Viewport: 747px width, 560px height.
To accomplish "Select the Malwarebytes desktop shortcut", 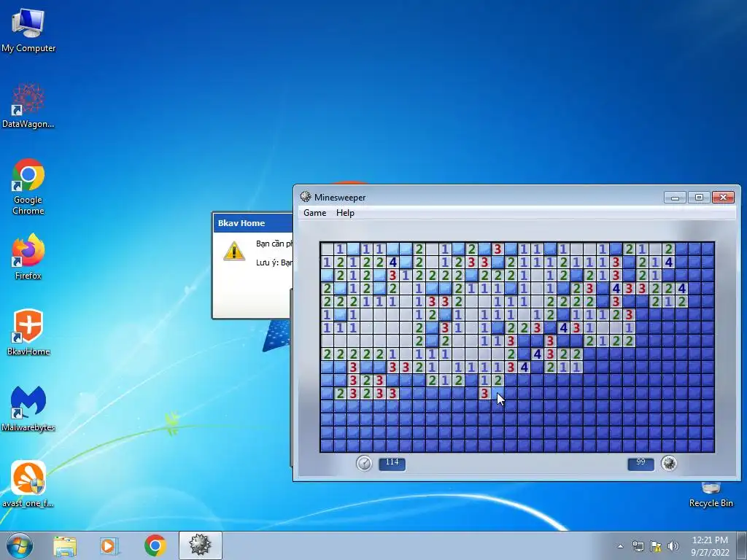I will [28, 408].
